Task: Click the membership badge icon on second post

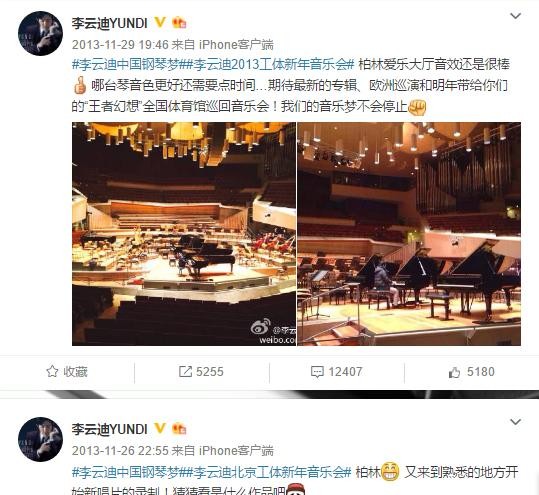Action: pyautogui.click(x=179, y=429)
